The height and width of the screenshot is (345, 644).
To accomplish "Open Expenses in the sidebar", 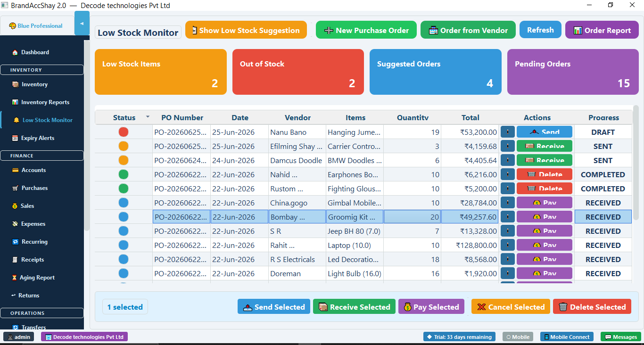I will [29, 224].
